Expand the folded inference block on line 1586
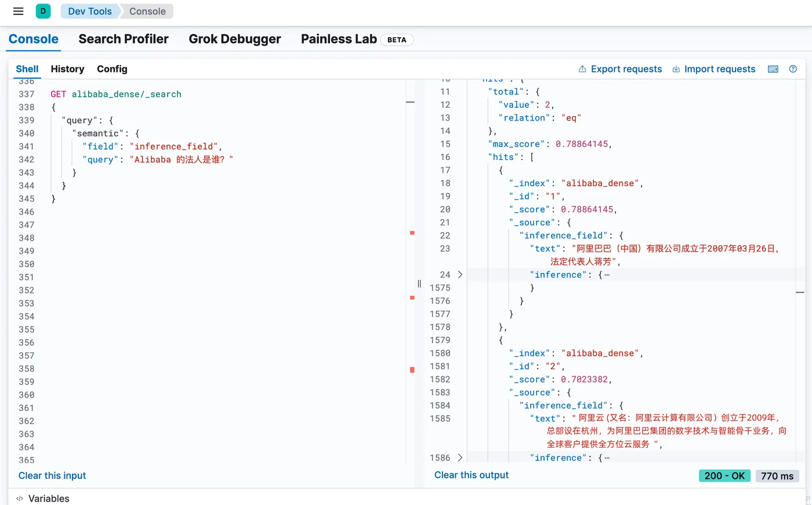Screen dimensions: 812x505 (460, 457)
